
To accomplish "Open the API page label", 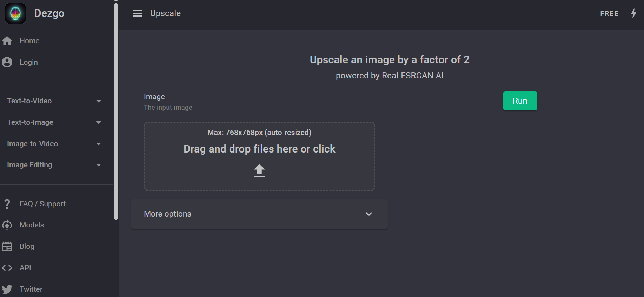I will click(25, 268).
